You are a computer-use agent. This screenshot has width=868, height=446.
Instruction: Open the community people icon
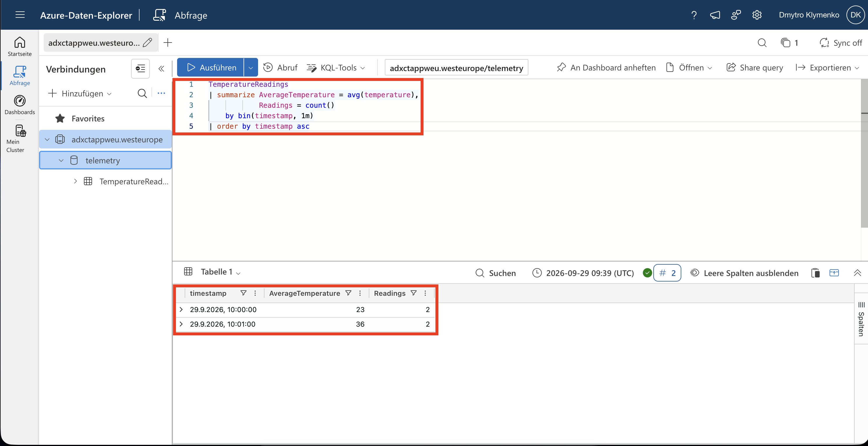pyautogui.click(x=736, y=15)
